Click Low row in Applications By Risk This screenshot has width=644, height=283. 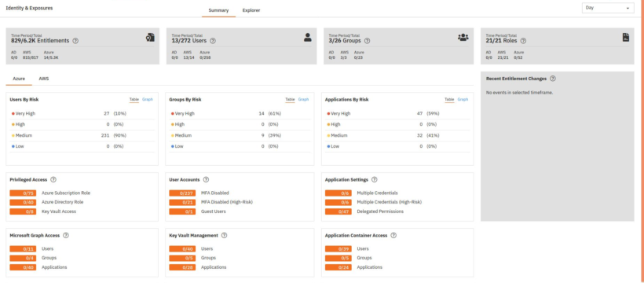pyautogui.click(x=397, y=146)
